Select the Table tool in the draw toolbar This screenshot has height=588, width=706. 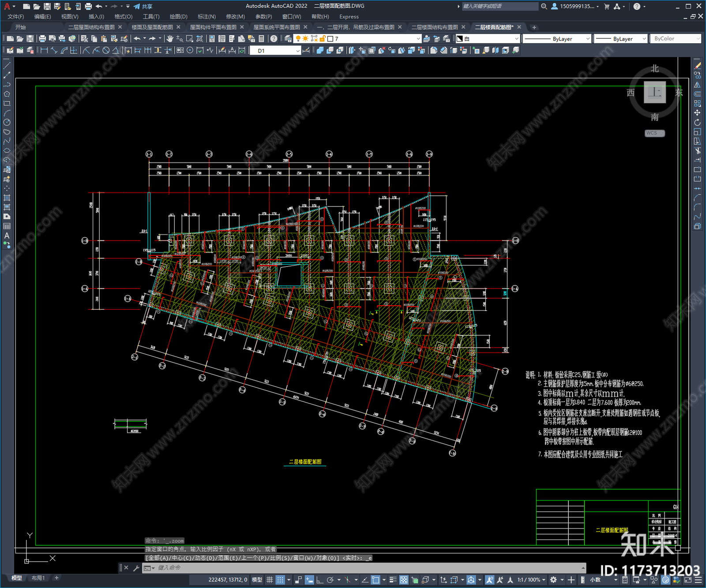tap(7, 226)
